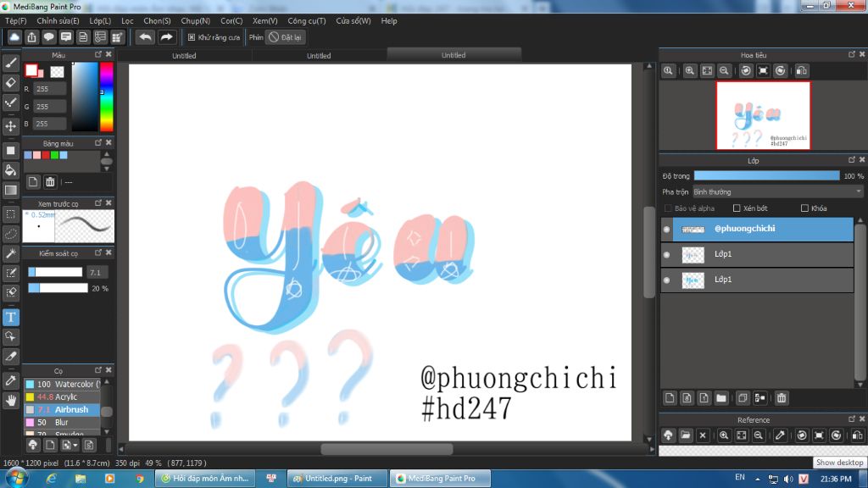Select the Move tool
This screenshot has height=488, width=868.
pos(10,126)
